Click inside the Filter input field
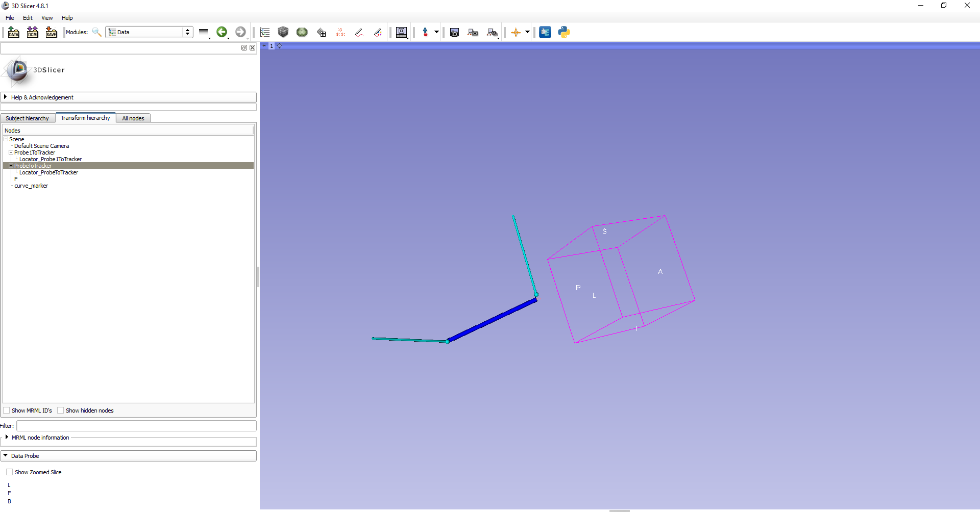 (135, 426)
